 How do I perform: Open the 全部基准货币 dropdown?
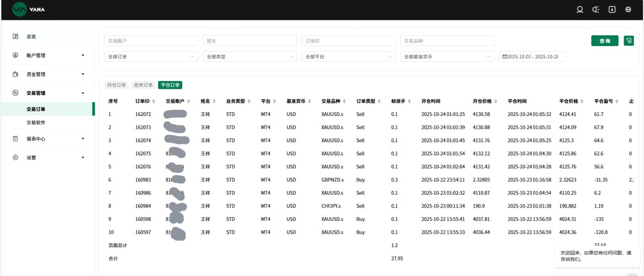point(447,57)
